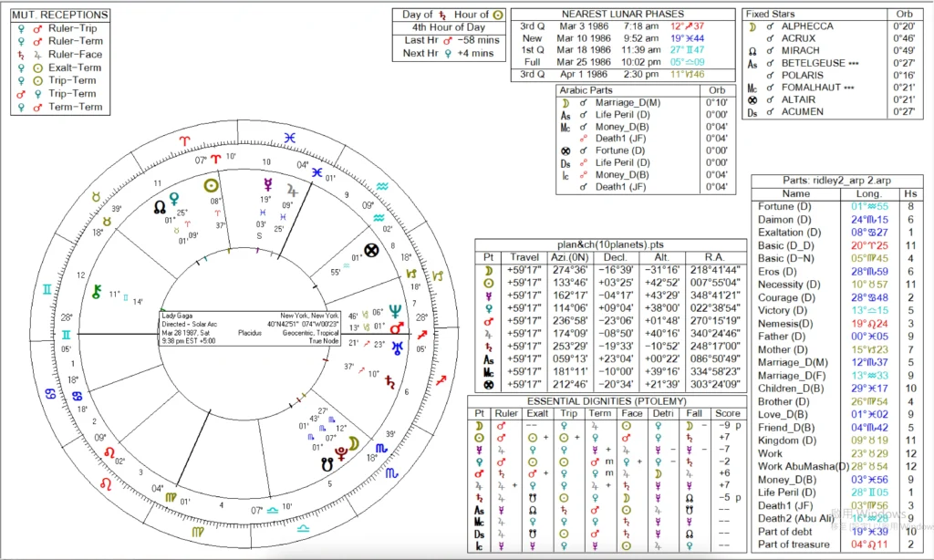934x560 pixels.
Task: Select the Marriage_D(M) row in Arabic Parts
Action: (628, 101)
